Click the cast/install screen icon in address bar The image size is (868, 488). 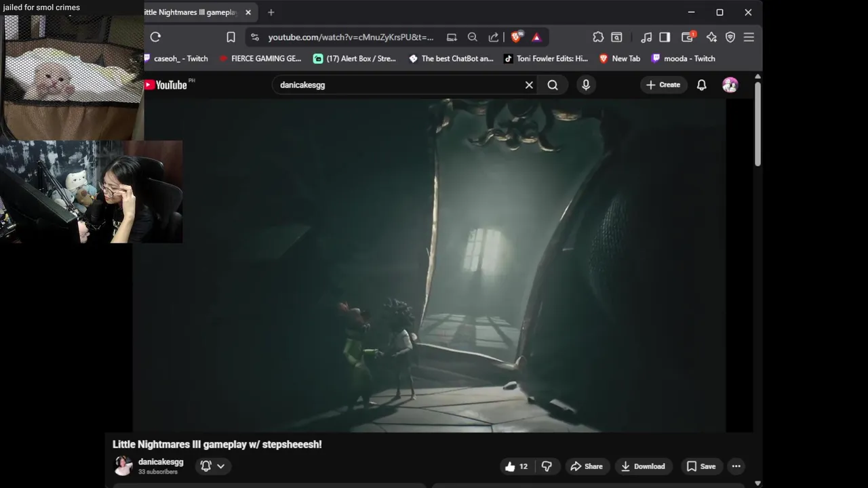452,37
